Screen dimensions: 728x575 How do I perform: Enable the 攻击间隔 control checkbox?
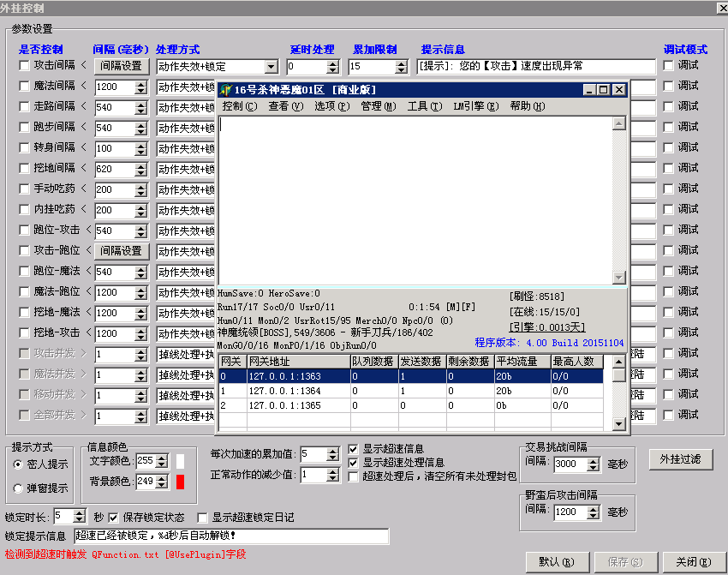[x=24, y=65]
